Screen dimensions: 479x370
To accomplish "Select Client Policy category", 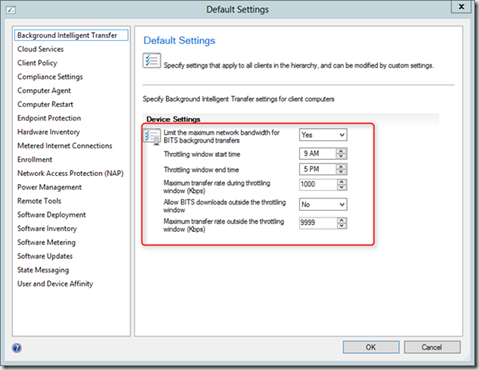I will click(37, 63).
